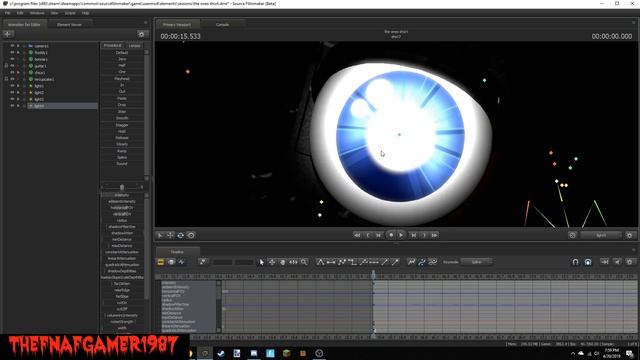Open the Edit menu
The image size is (640, 360).
tap(20, 13)
